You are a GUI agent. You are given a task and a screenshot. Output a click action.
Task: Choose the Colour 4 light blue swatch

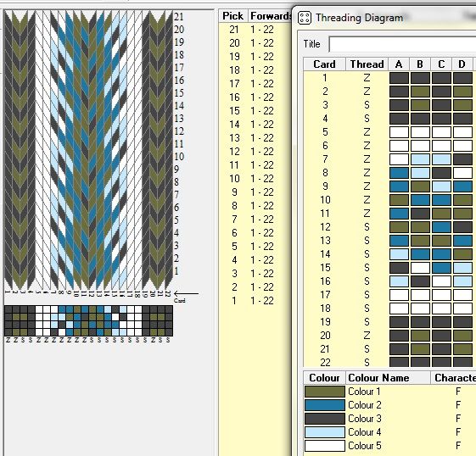[x=324, y=432]
